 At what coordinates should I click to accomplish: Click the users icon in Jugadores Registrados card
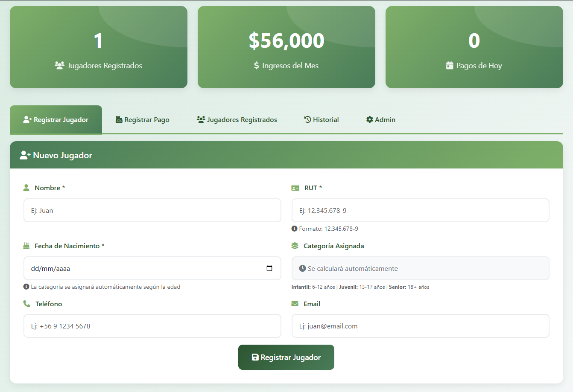59,65
